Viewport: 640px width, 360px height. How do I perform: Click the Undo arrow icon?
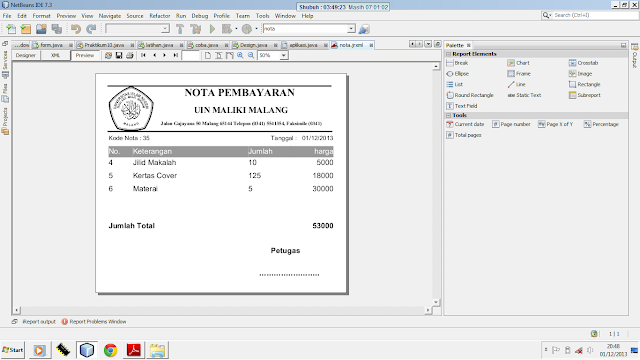76,29
